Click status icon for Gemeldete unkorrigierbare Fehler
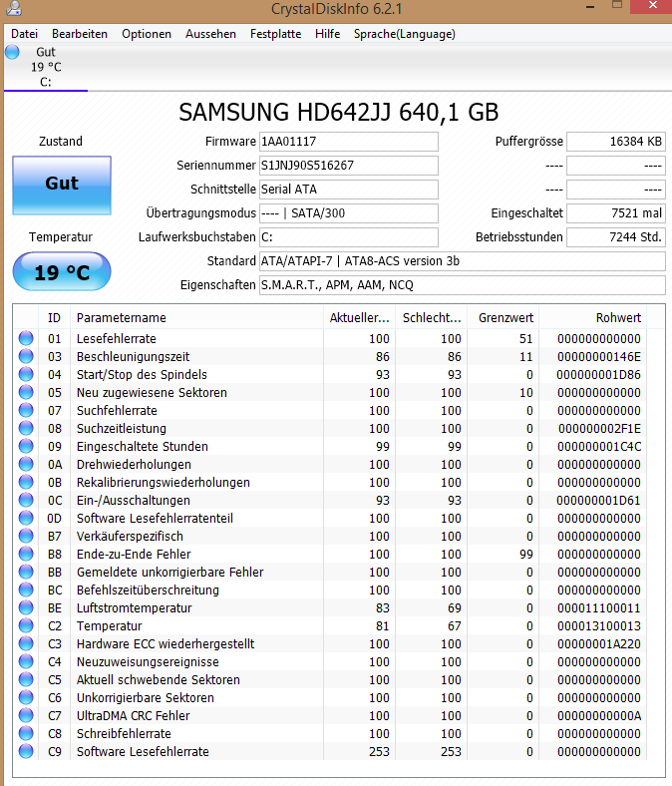Screen dimensions: 672x786 pyautogui.click(x=26, y=572)
